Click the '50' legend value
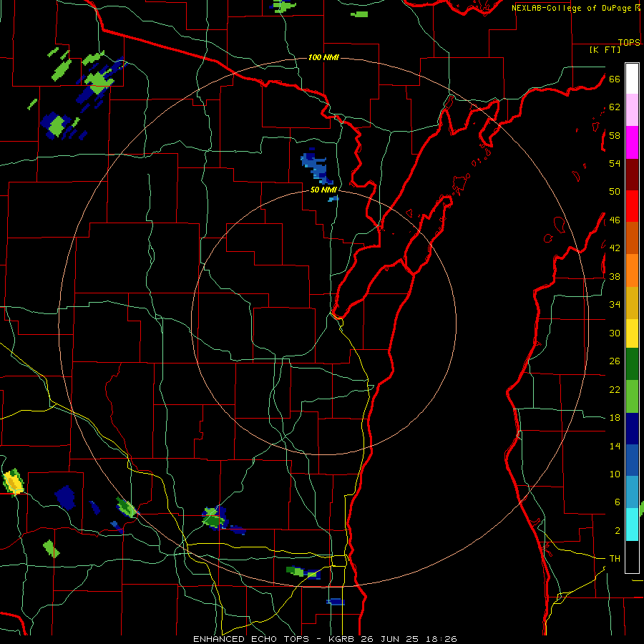The width and height of the screenshot is (644, 644). click(x=615, y=191)
